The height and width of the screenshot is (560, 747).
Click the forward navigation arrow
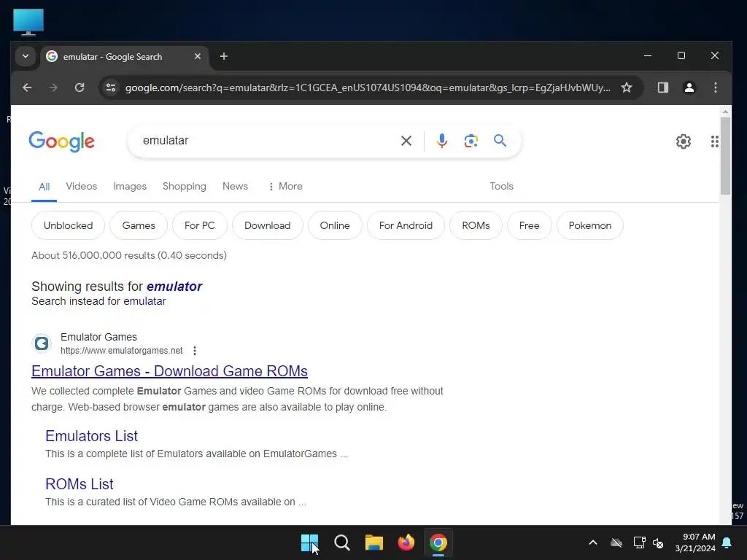pos(53,87)
